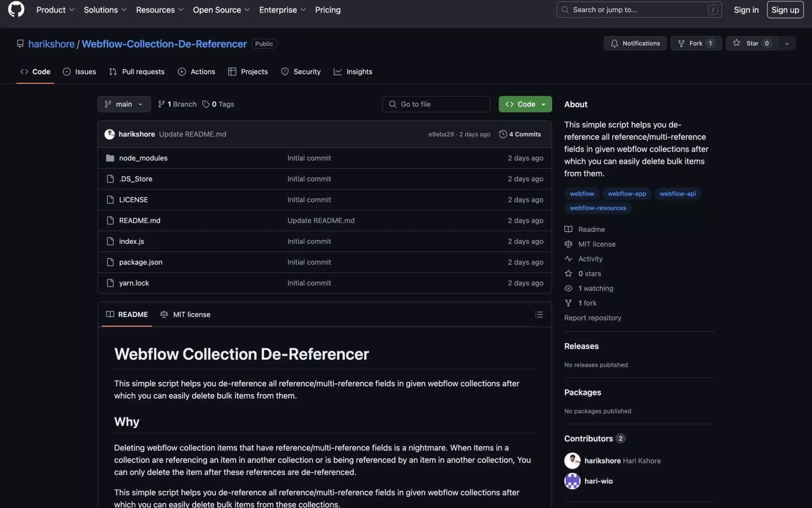Click the branch icon beside 1 Branch
This screenshot has width=812, height=508.
pyautogui.click(x=161, y=104)
